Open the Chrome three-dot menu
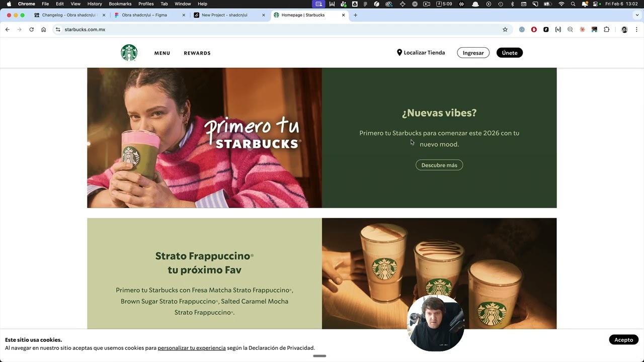This screenshot has width=644, height=362. [636, 30]
